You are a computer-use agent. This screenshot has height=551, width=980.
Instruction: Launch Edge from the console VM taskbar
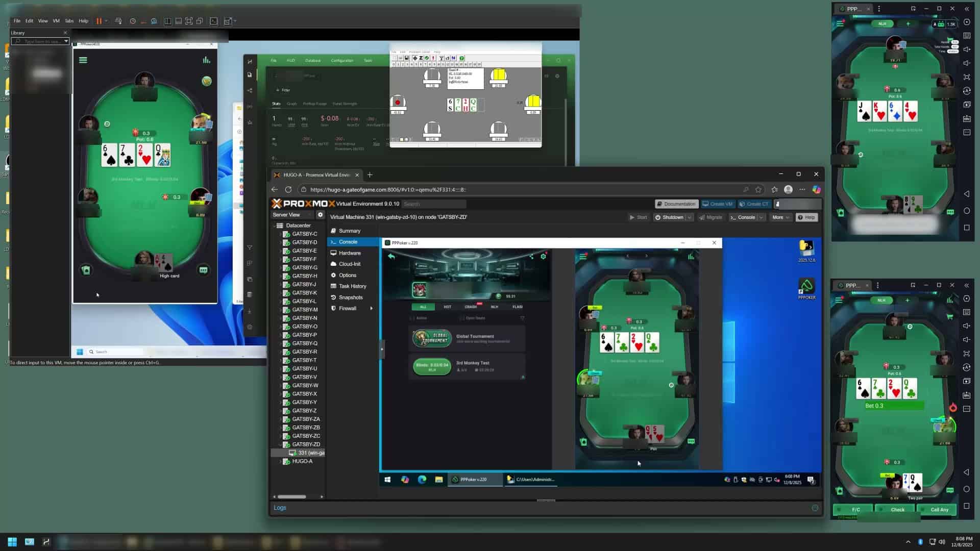click(422, 480)
